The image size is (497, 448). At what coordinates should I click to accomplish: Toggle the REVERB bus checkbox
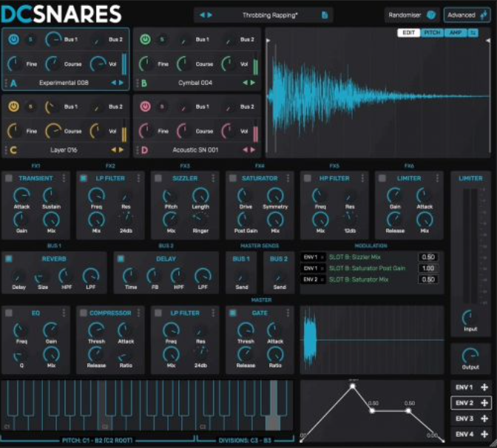point(9,259)
